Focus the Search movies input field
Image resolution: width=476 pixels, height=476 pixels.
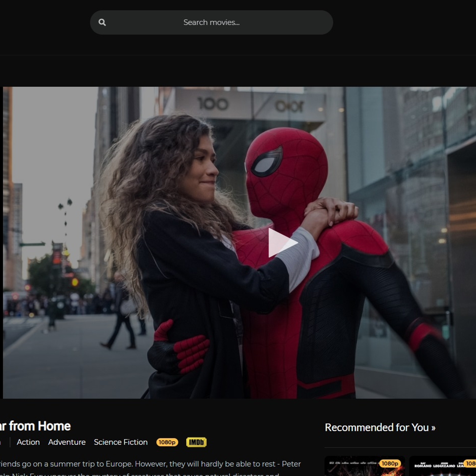tap(212, 22)
